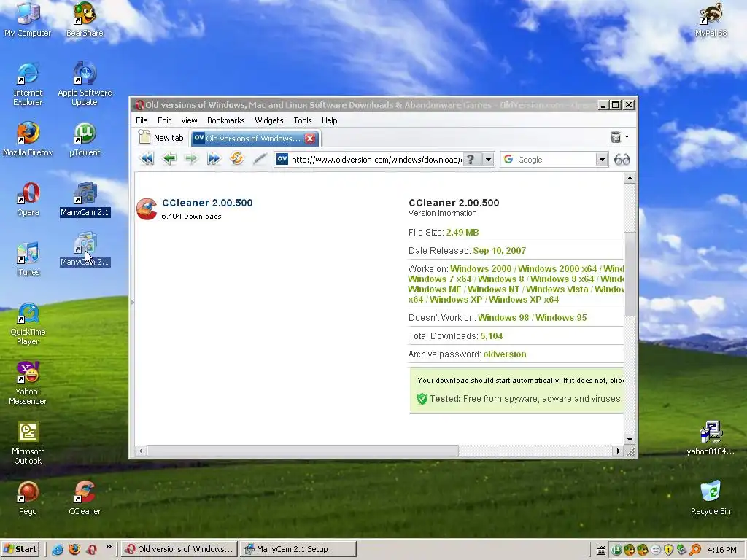747x560 pixels.
Task: Follow the Windows 95 link
Action: point(561,318)
